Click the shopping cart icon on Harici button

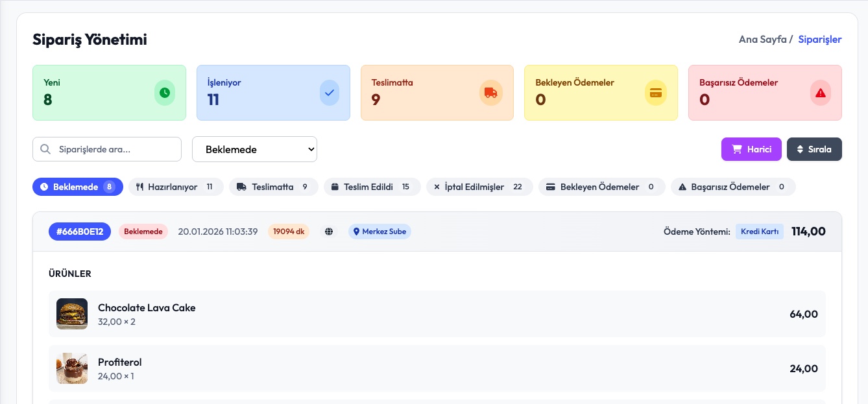(736, 149)
